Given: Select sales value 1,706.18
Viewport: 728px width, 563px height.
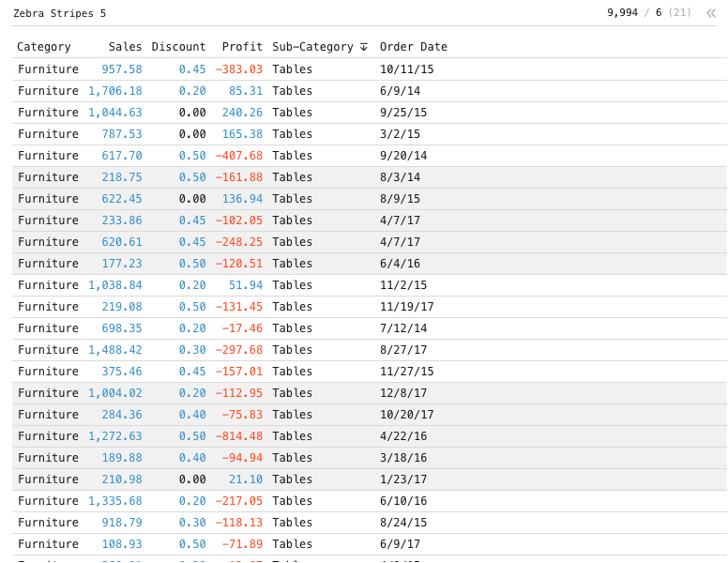Looking at the screenshot, I should click(115, 91).
